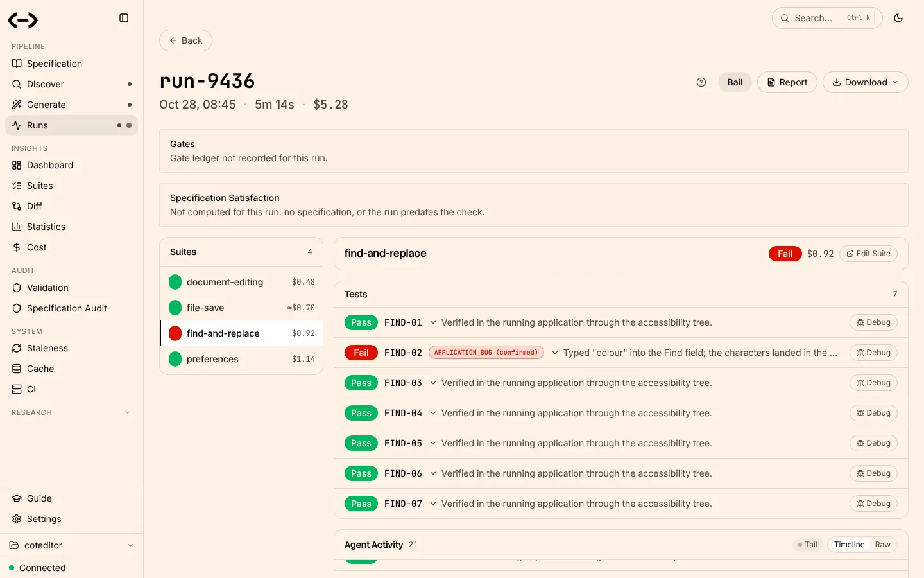924x578 pixels.
Task: Click the Settings gear icon
Action: coord(17,519)
